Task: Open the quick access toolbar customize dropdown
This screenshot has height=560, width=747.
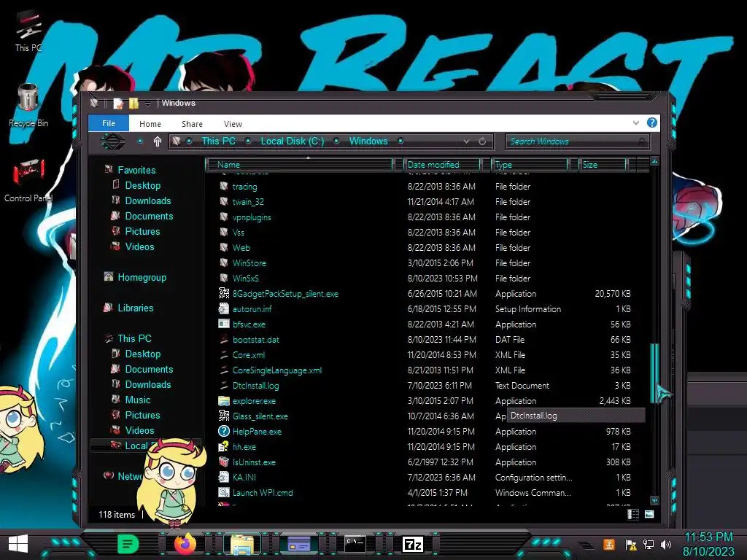Action: coord(147,104)
